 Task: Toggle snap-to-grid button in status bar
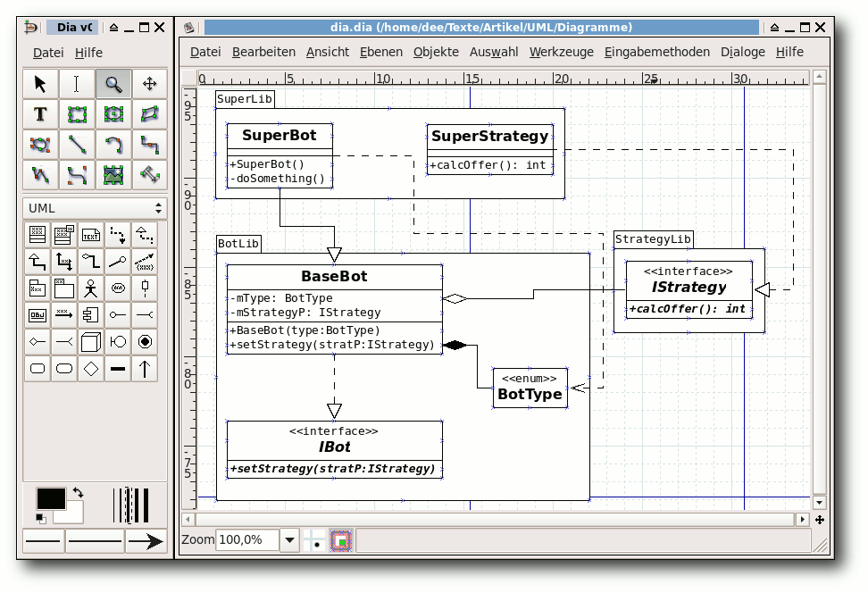click(x=314, y=540)
